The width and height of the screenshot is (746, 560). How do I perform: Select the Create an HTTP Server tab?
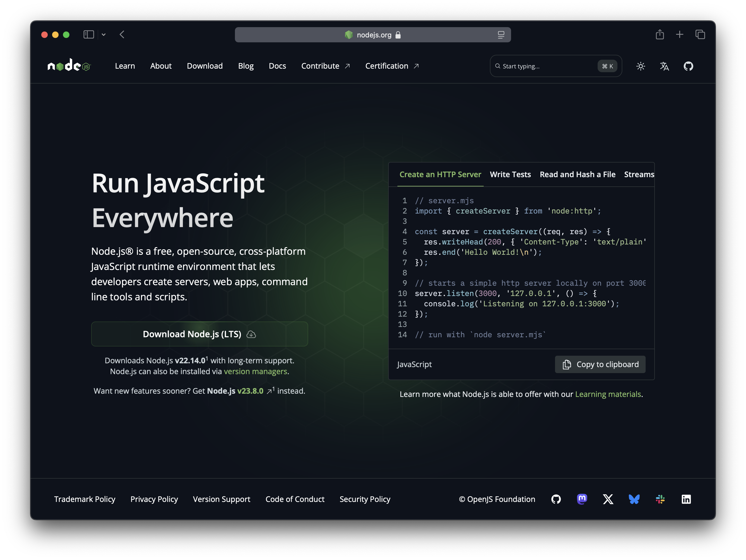pyautogui.click(x=440, y=174)
